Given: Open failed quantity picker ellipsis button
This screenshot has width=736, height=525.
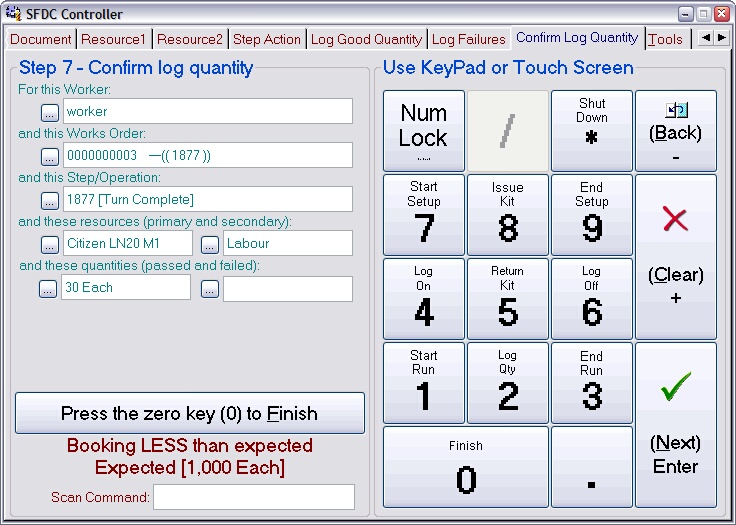Looking at the screenshot, I should (x=210, y=289).
